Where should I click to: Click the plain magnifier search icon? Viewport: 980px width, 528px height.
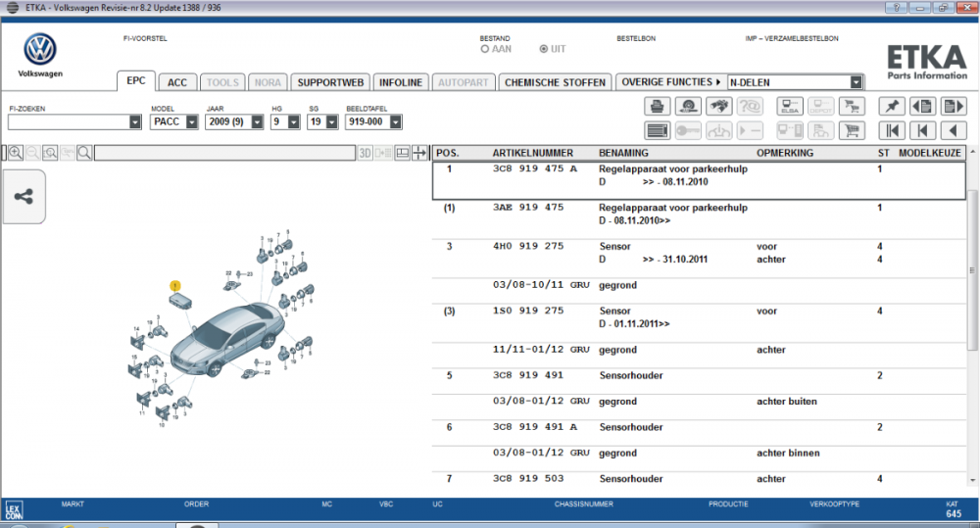[x=84, y=153]
